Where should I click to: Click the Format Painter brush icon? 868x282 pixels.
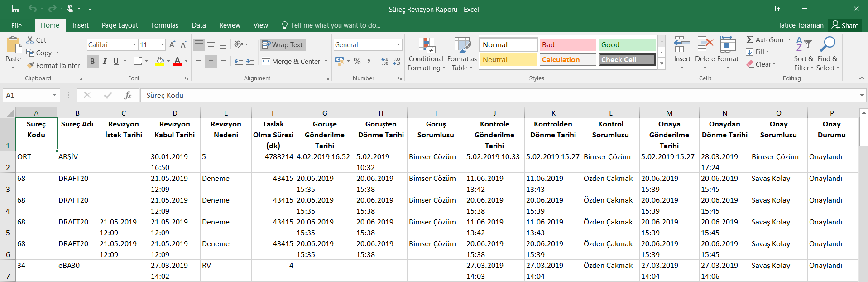30,65
